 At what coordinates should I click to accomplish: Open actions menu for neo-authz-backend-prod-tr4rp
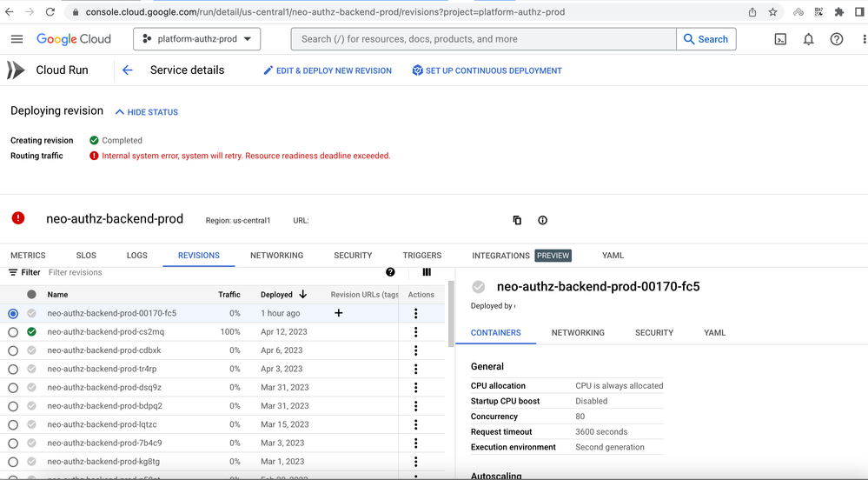[x=415, y=370]
